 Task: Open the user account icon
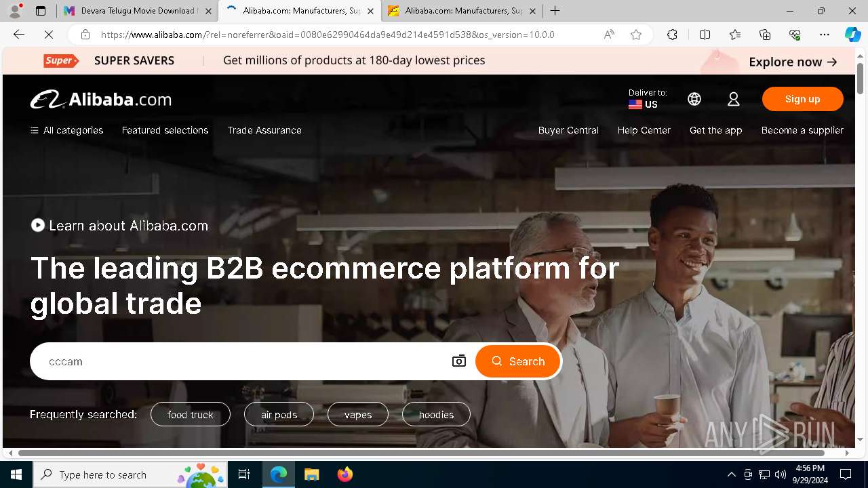pyautogui.click(x=734, y=99)
